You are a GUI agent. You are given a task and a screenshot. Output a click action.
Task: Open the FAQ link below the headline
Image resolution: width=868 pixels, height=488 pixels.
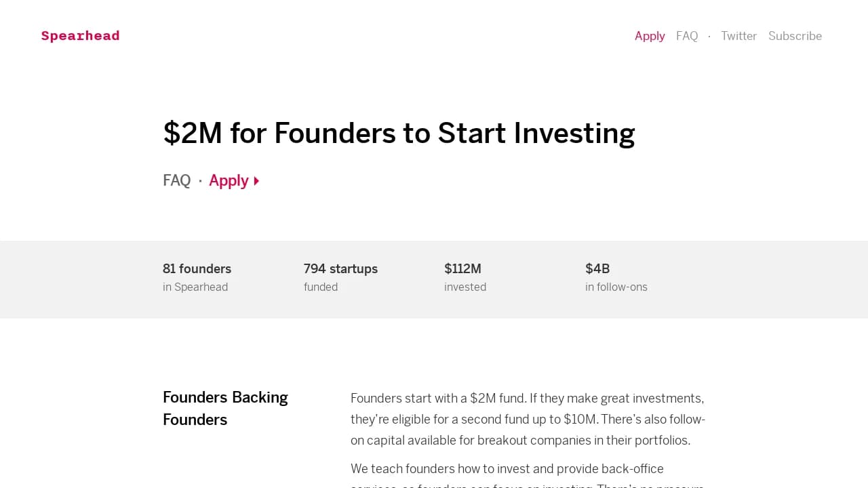[x=177, y=180]
